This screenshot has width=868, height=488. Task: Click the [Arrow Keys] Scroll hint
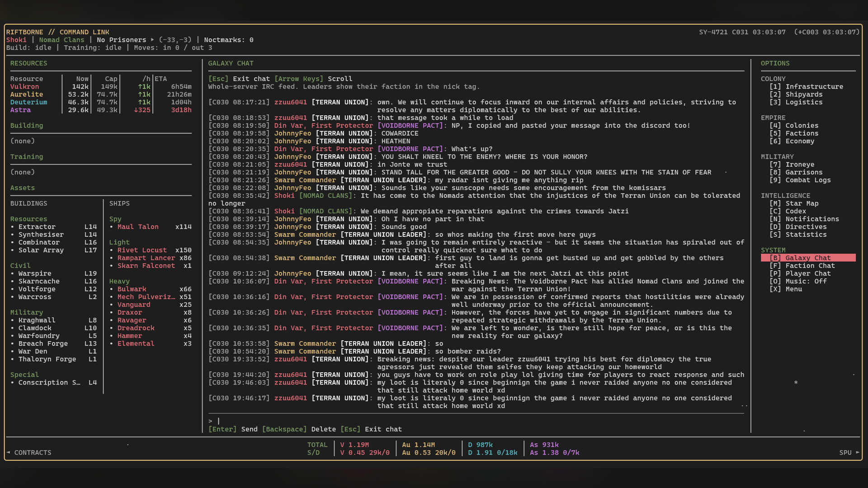(x=313, y=79)
